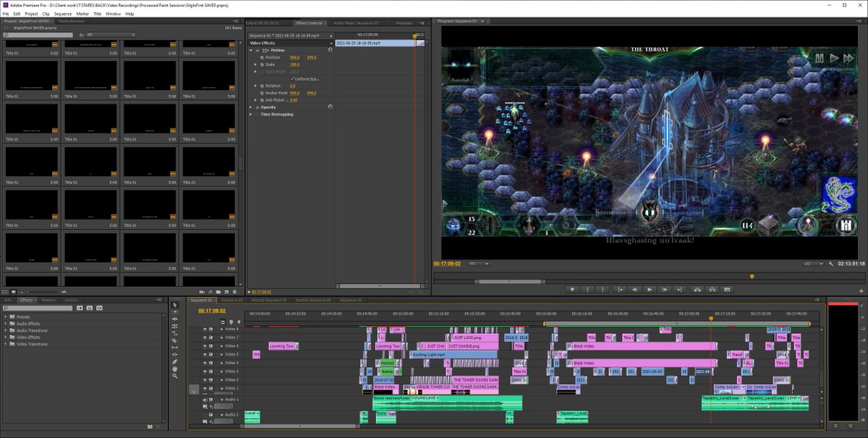Open the 1/2 playback resolution dropdown
Image resolution: width=868 pixels, height=438 pixels.
812,264
